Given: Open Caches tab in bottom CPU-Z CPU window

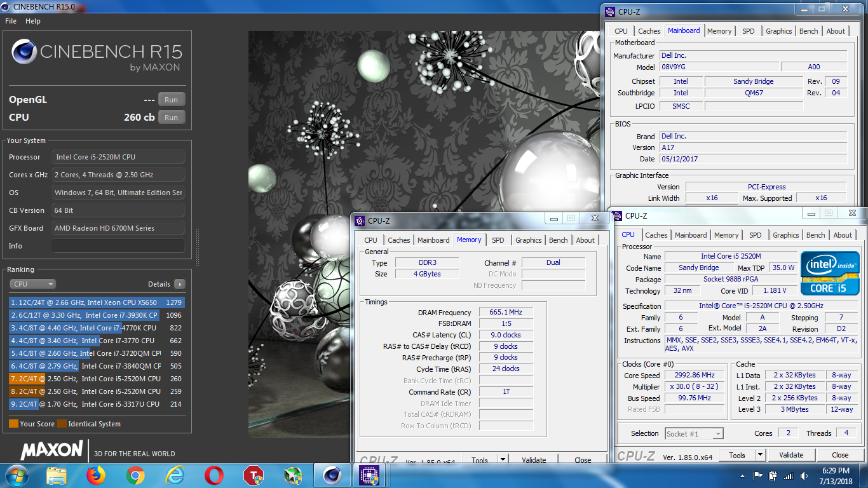Looking at the screenshot, I should [656, 235].
